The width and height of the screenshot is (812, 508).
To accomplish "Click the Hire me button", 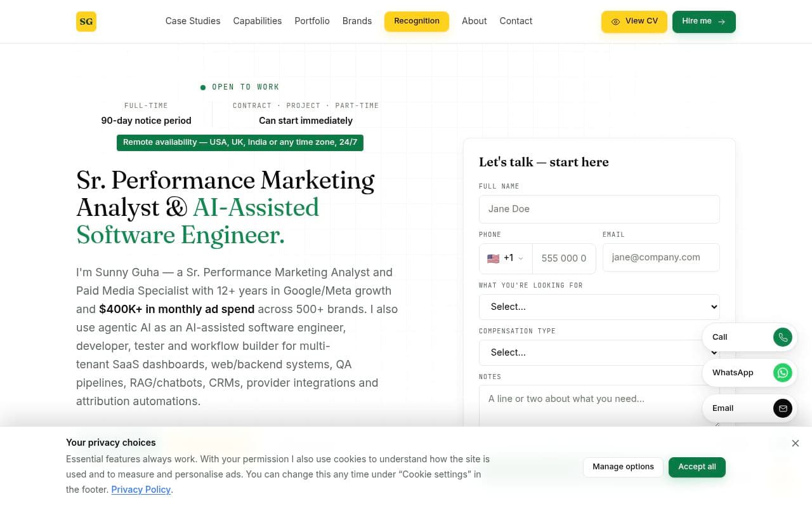I will coord(704,22).
